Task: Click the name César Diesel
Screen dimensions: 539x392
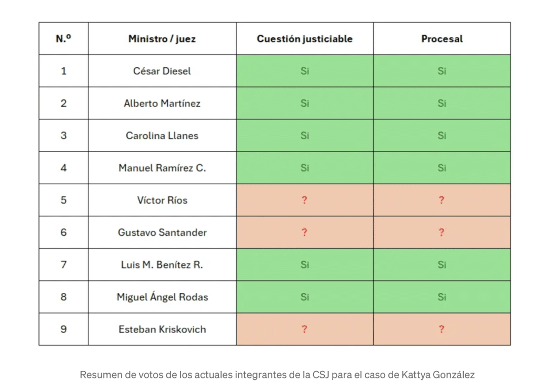Action: (162, 71)
